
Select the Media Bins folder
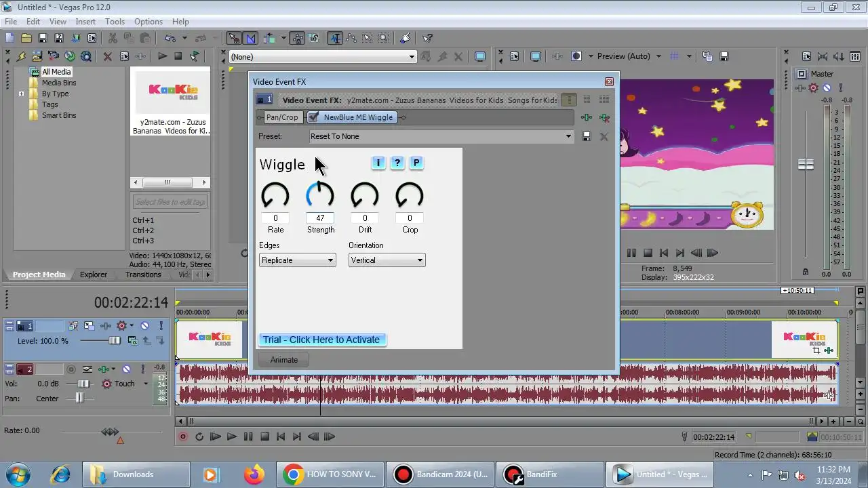[x=59, y=83]
